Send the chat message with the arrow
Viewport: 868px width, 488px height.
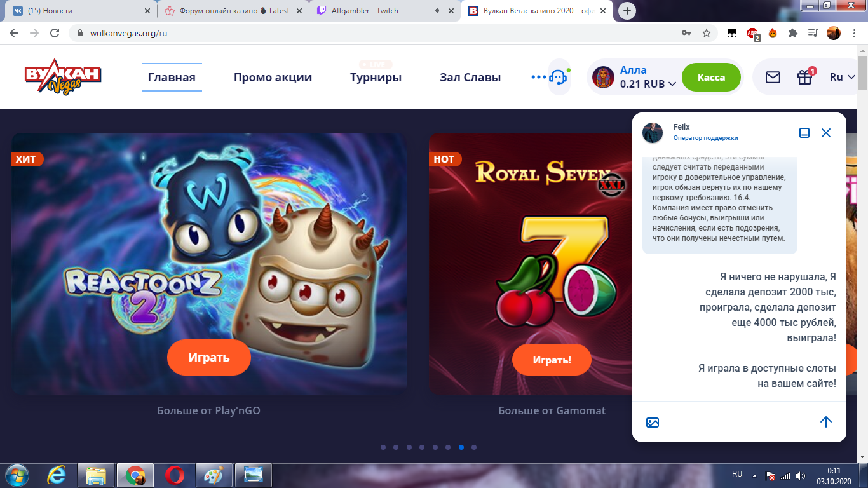(x=826, y=422)
